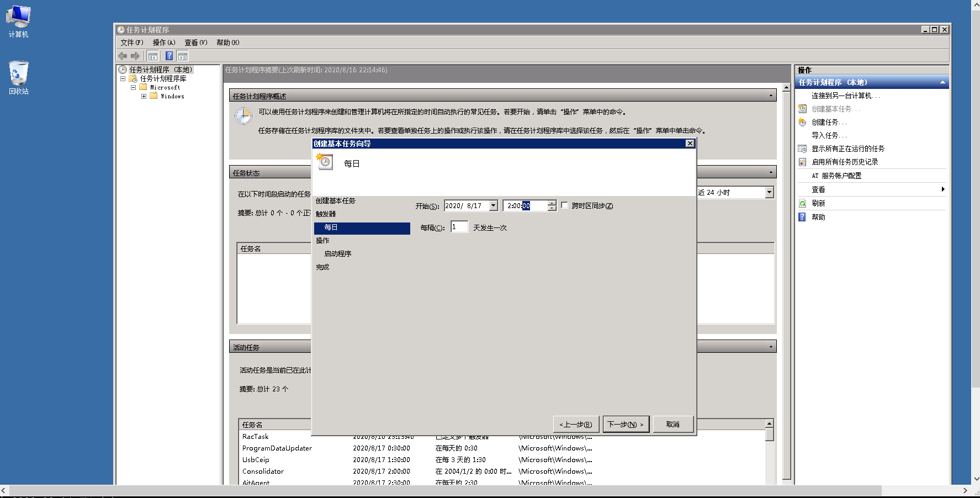The image size is (980, 498).
Task: Click AT Service Account Configuration action
Action: [836, 176]
